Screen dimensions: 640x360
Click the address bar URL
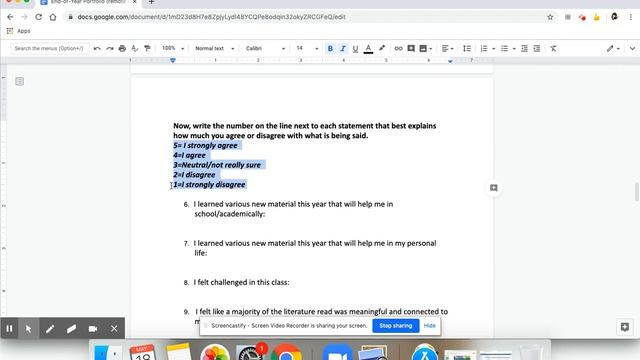(211, 17)
